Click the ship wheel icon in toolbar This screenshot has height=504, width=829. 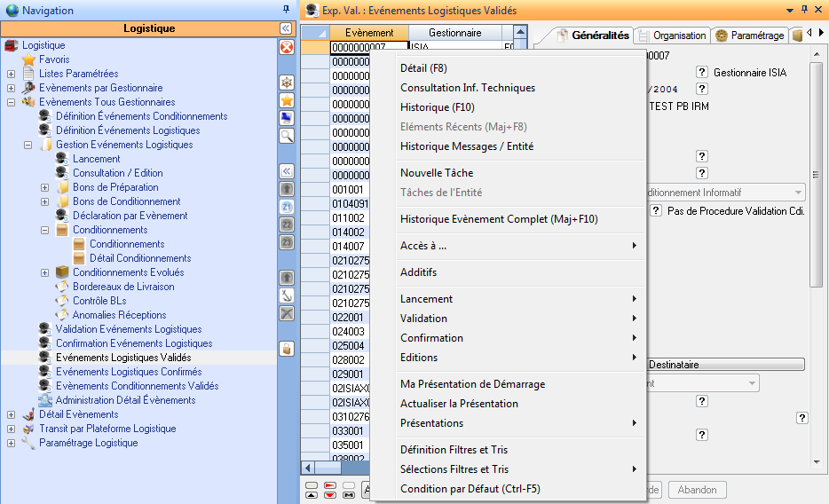(x=287, y=83)
